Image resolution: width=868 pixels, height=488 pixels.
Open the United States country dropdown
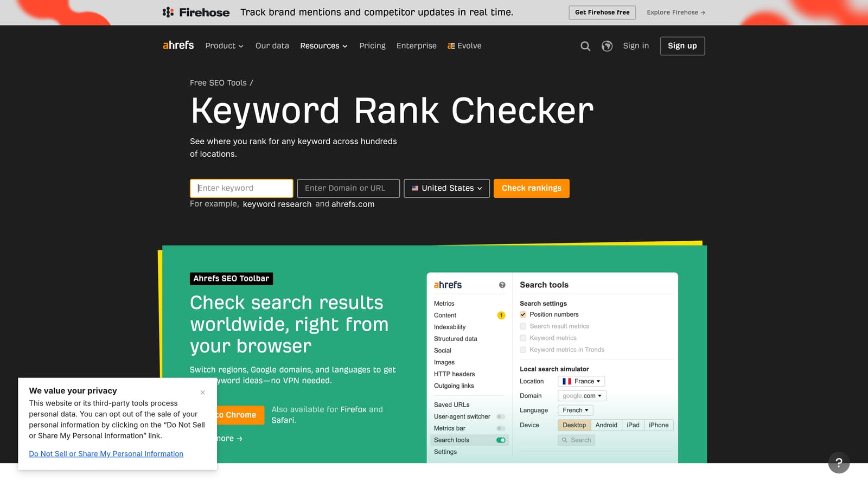[x=447, y=188]
